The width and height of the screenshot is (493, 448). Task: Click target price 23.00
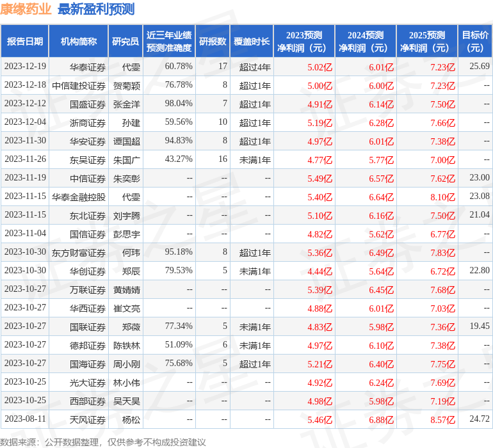(480, 178)
